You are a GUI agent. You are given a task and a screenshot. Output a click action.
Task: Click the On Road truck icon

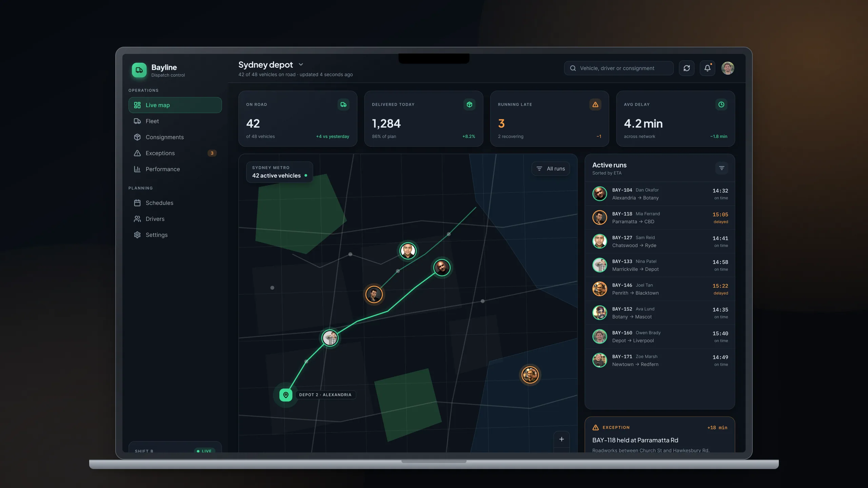pos(343,104)
